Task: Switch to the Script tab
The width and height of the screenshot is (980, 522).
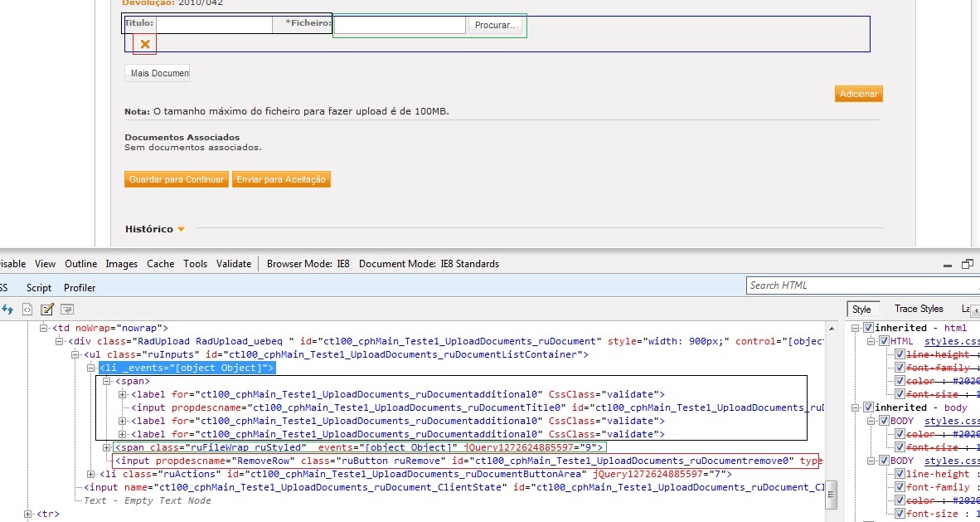Action: [39, 288]
